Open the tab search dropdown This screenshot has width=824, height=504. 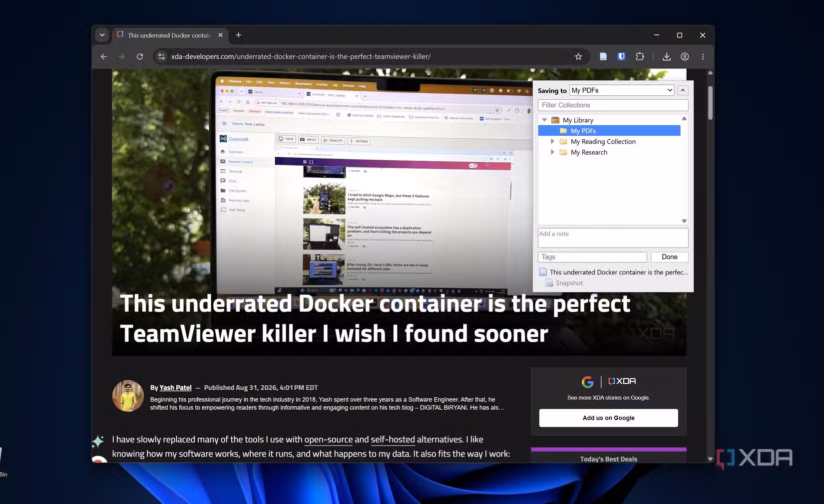(102, 35)
